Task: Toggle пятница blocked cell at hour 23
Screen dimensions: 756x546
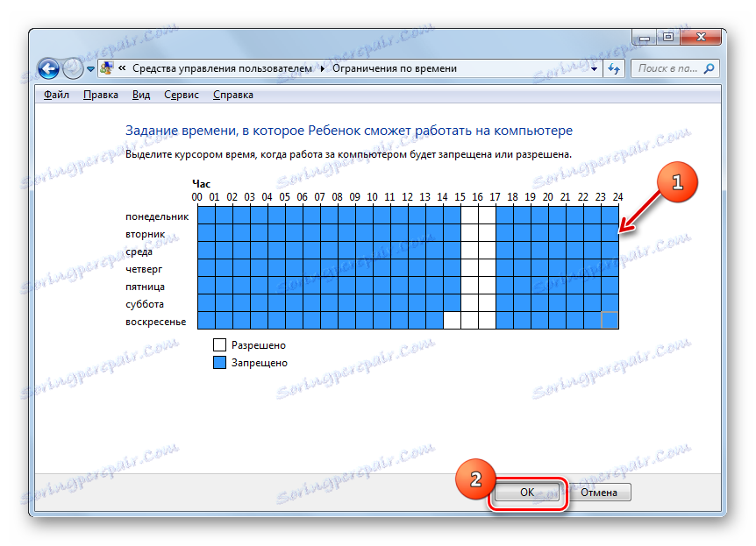Action: tap(610, 286)
